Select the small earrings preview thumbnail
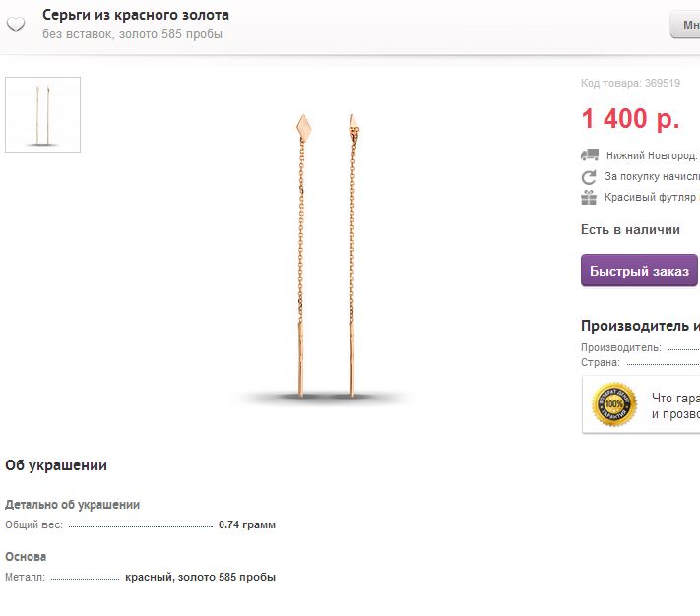 coord(42,115)
